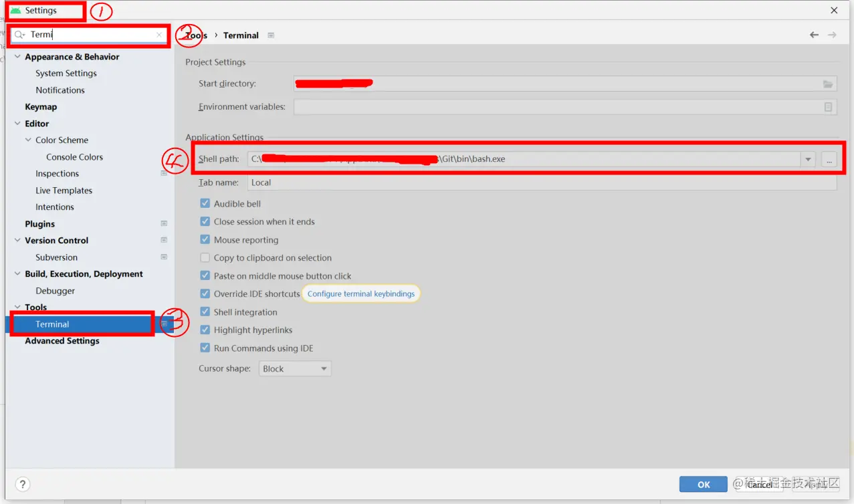Open the Environment variables editor icon
Image resolution: width=854 pixels, height=504 pixels.
point(828,107)
